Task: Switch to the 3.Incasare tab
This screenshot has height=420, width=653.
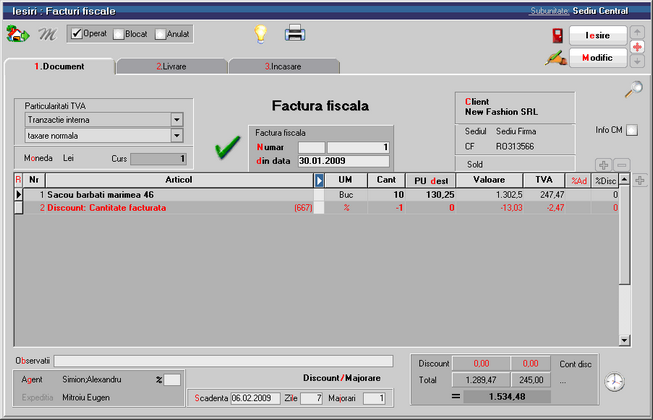Action: 283,67
